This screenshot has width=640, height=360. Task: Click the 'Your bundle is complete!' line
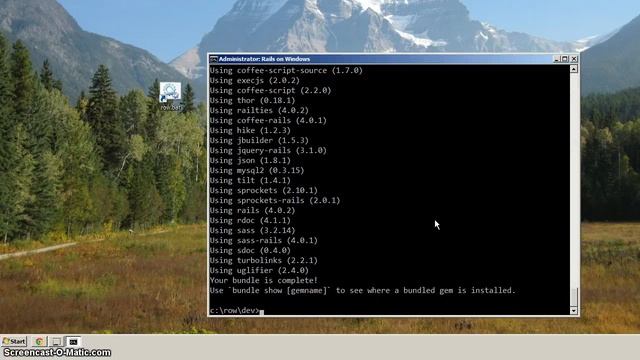point(264,280)
